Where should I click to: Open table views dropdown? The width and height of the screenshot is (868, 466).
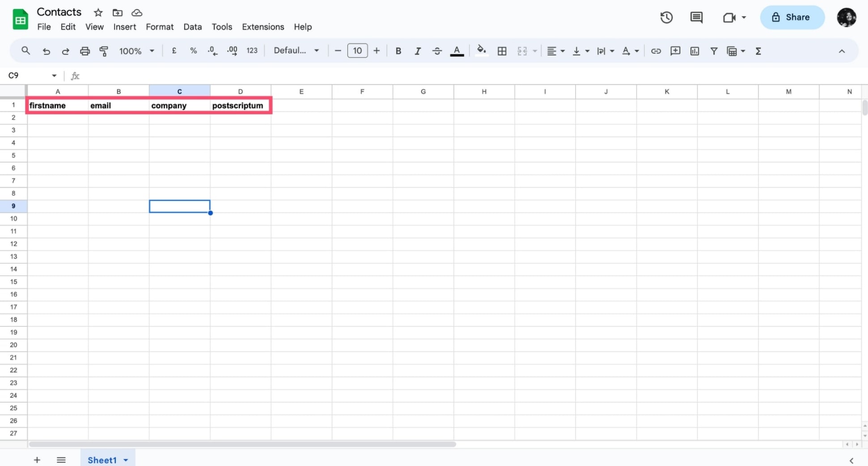coord(736,51)
